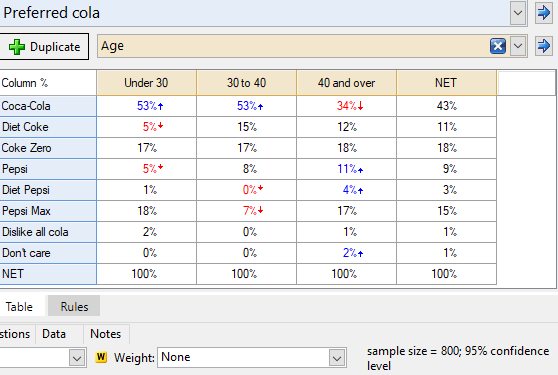Click the Diet Coke 30 to 40 15% cell
558x375 pixels.
(x=246, y=127)
